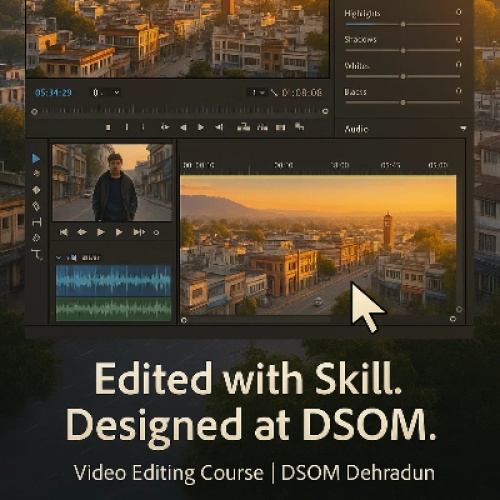Click the Lift icon in the transport row
Viewport: 500px width, 500px height.
click(243, 127)
